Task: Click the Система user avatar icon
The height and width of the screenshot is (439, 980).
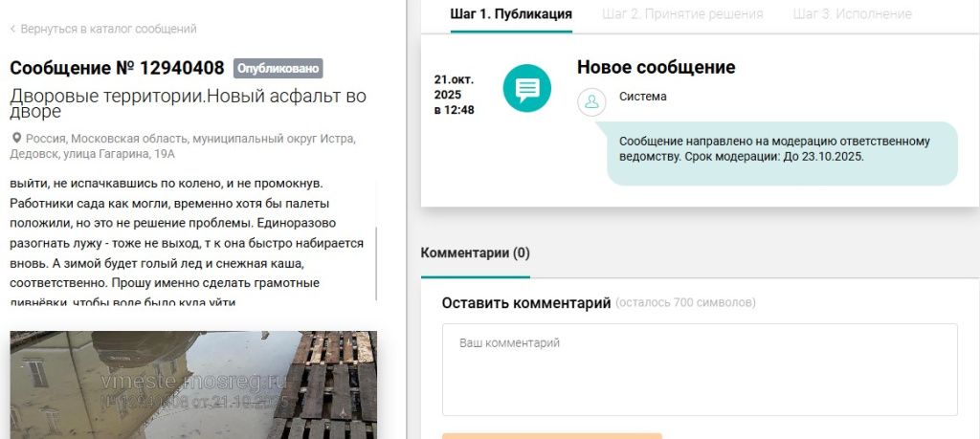Action: (x=591, y=102)
